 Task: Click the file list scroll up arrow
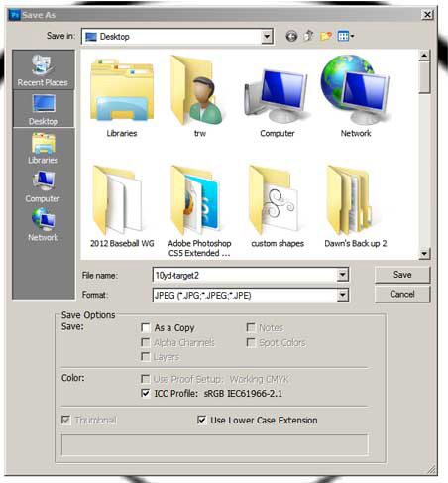coord(424,56)
